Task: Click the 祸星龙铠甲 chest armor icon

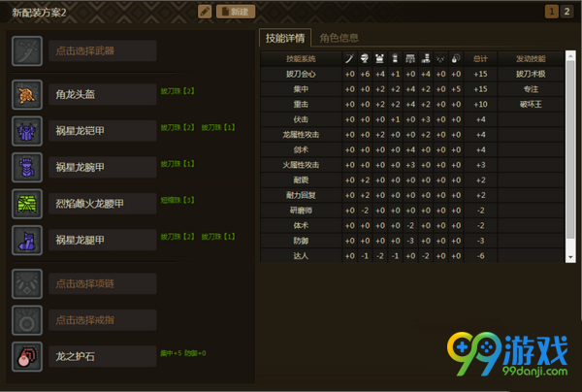Action: click(x=27, y=131)
